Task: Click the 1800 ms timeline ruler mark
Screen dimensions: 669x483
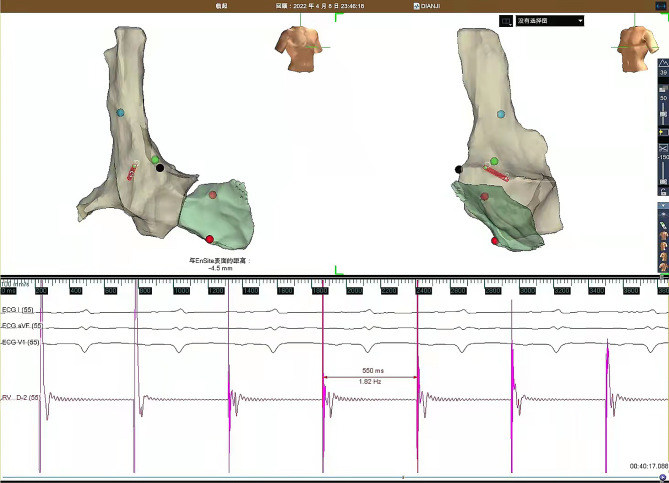Action: click(x=320, y=291)
